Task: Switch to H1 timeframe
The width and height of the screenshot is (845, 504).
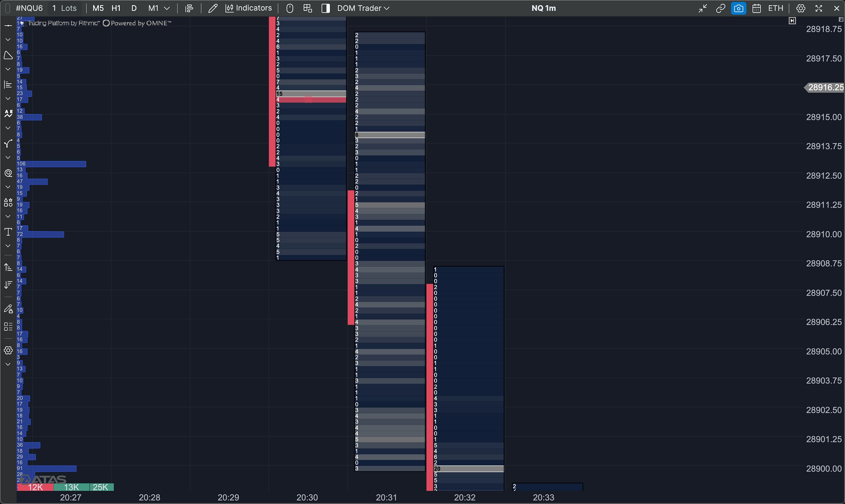Action: (116, 8)
